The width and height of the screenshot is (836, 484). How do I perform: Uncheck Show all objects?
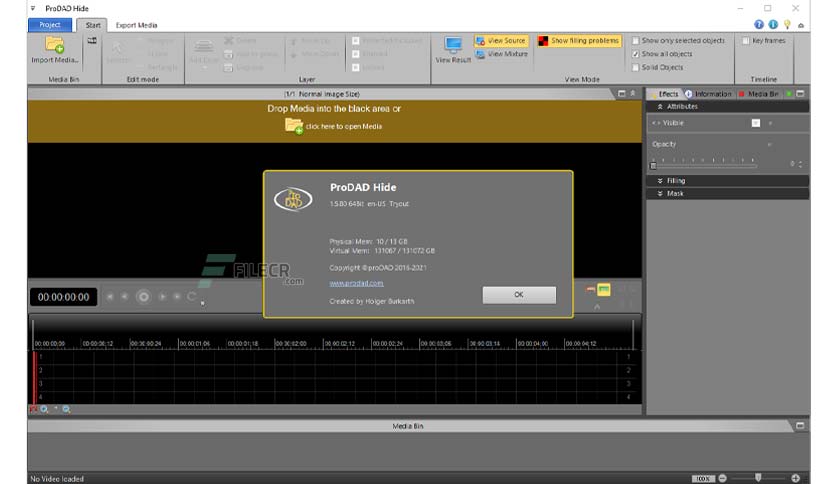[x=636, y=54]
